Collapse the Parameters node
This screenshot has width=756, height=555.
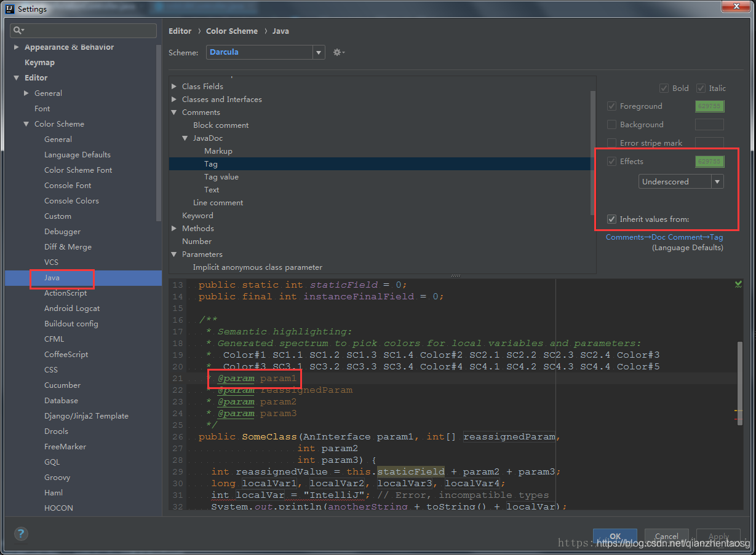(174, 254)
